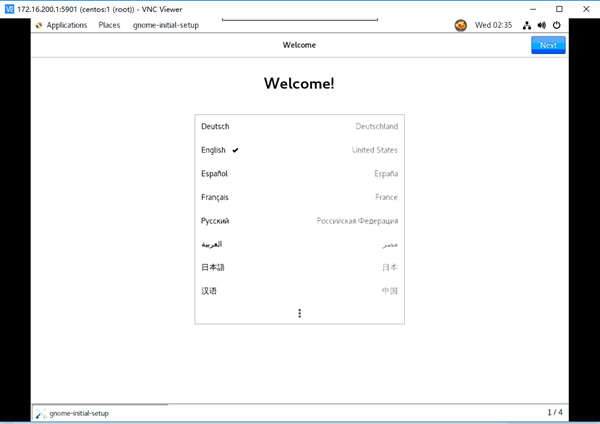The height and width of the screenshot is (424, 600).
Task: Click gnome-initial-setup in bottom taskbar
Action: point(78,413)
